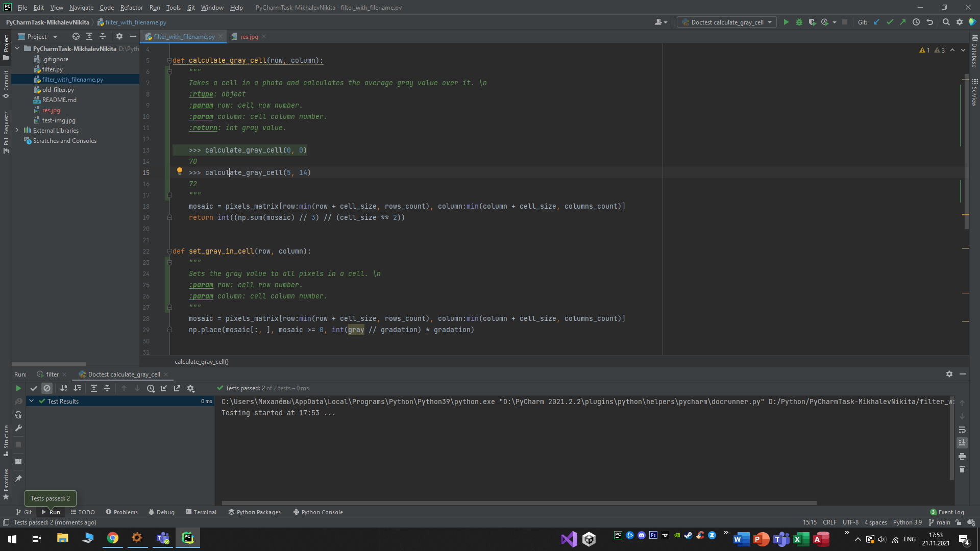
Task: Click Git update project arrow icon
Action: click(876, 22)
